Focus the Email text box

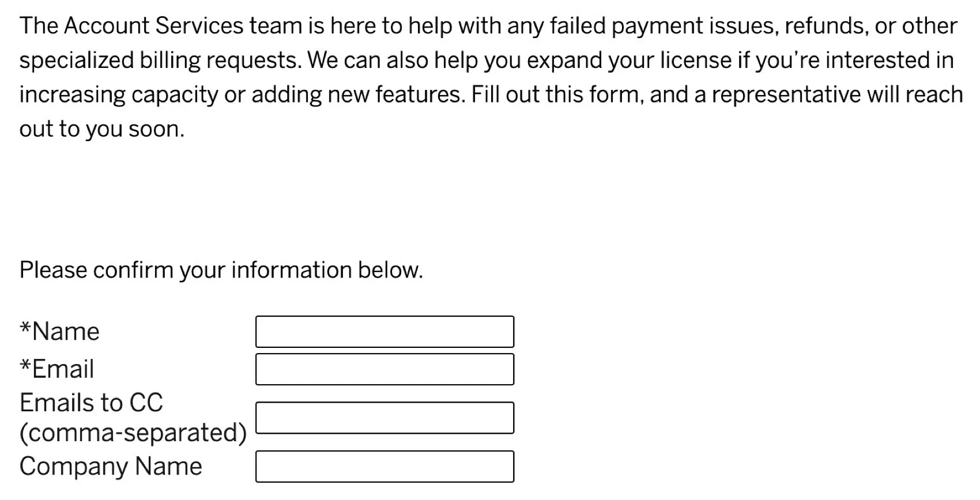[385, 369]
